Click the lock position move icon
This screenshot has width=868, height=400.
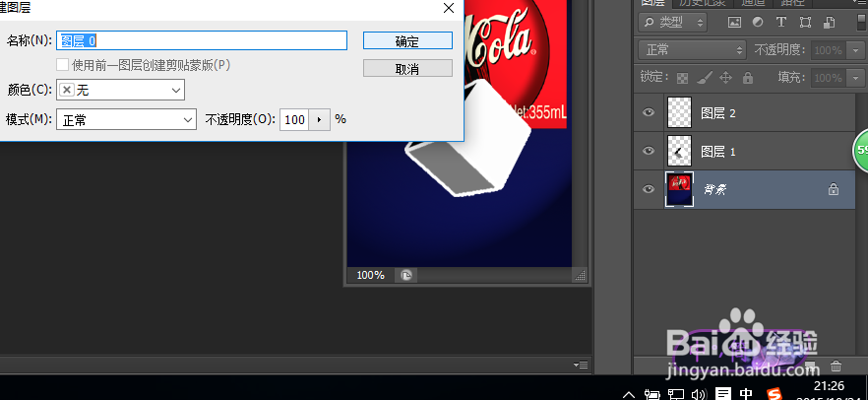(x=725, y=78)
